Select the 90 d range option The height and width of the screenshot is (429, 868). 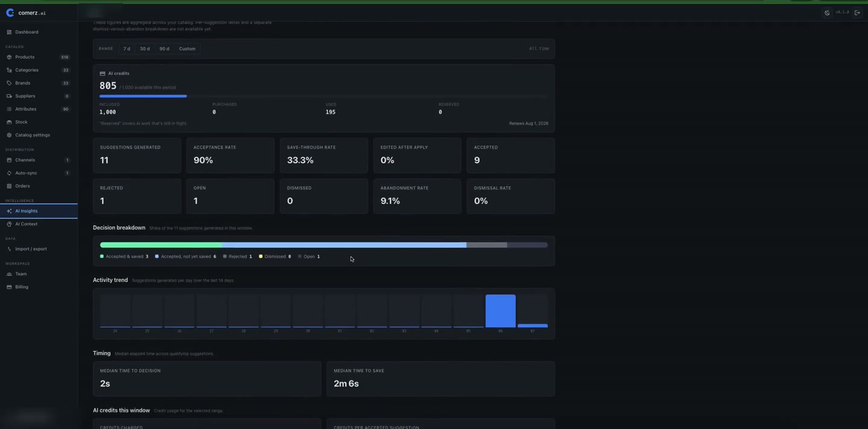[164, 49]
